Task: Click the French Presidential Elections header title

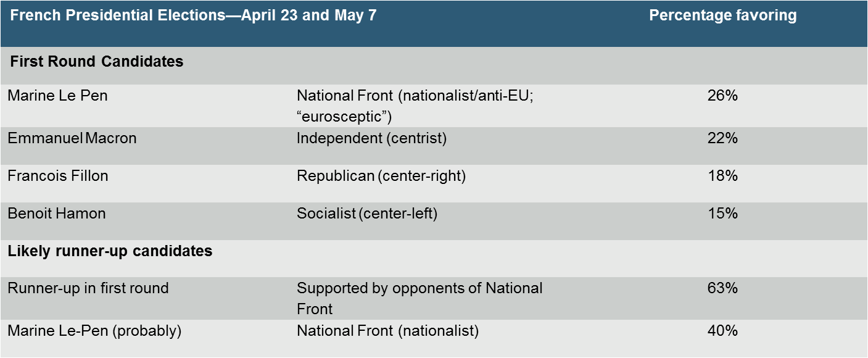Action: (x=194, y=15)
